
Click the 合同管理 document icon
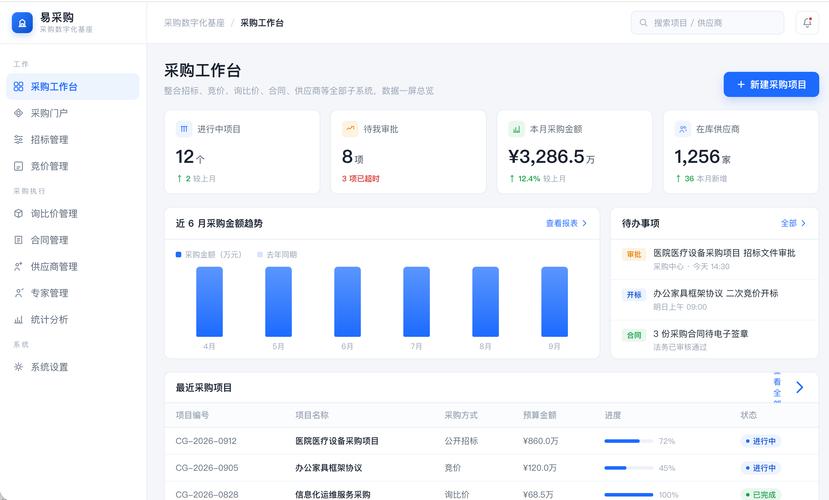pyautogui.click(x=19, y=240)
